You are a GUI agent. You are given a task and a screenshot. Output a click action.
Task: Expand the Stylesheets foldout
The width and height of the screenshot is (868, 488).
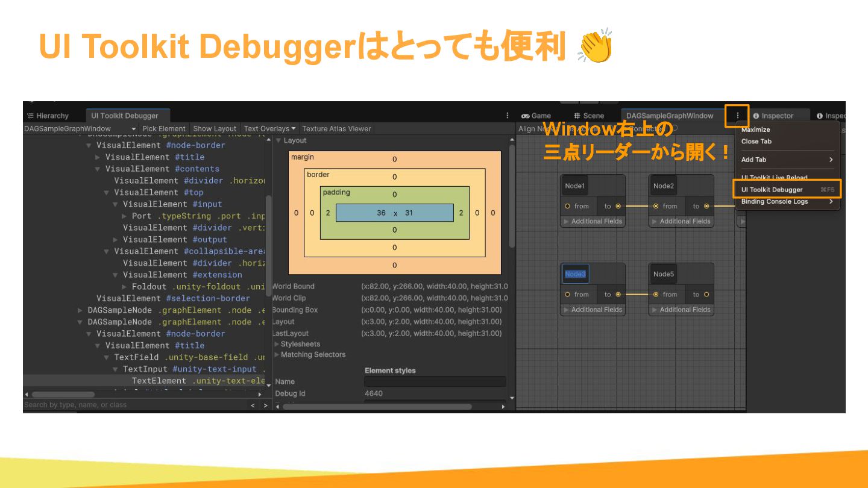coord(277,344)
